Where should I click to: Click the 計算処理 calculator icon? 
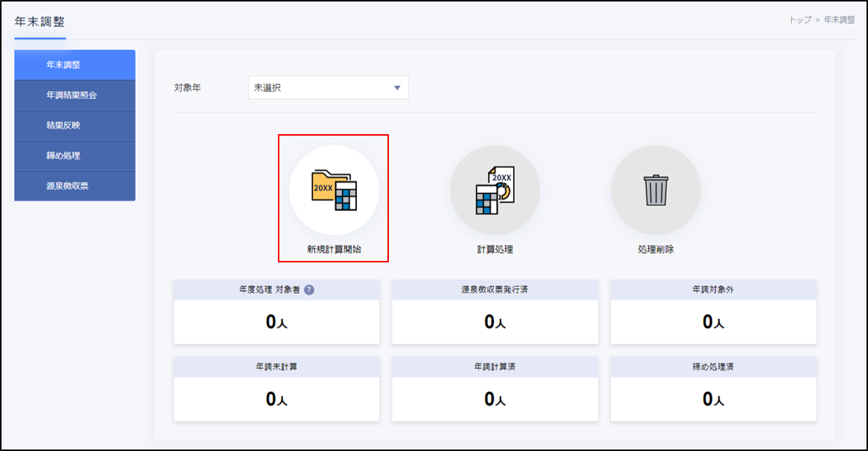coord(495,190)
